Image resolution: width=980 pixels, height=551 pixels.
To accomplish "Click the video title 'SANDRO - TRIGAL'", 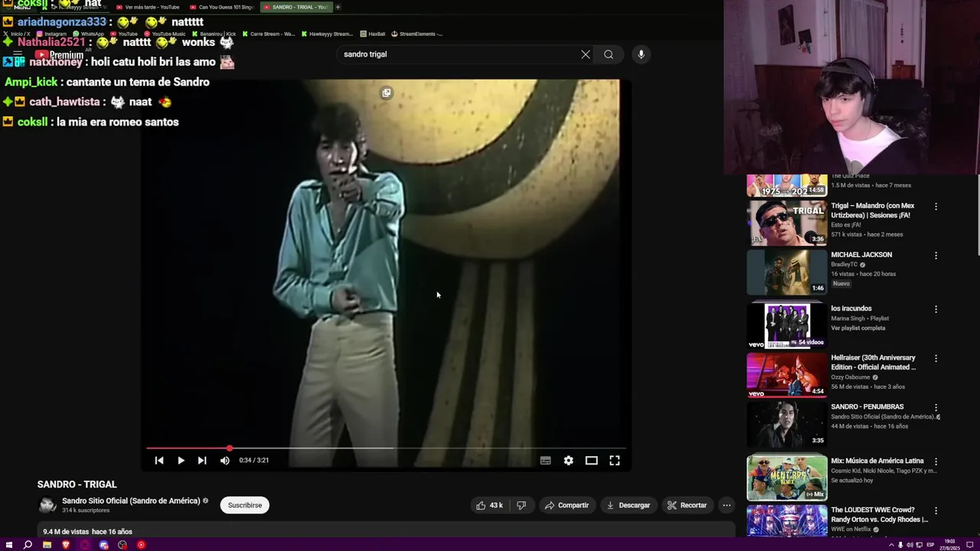I will [x=77, y=484].
